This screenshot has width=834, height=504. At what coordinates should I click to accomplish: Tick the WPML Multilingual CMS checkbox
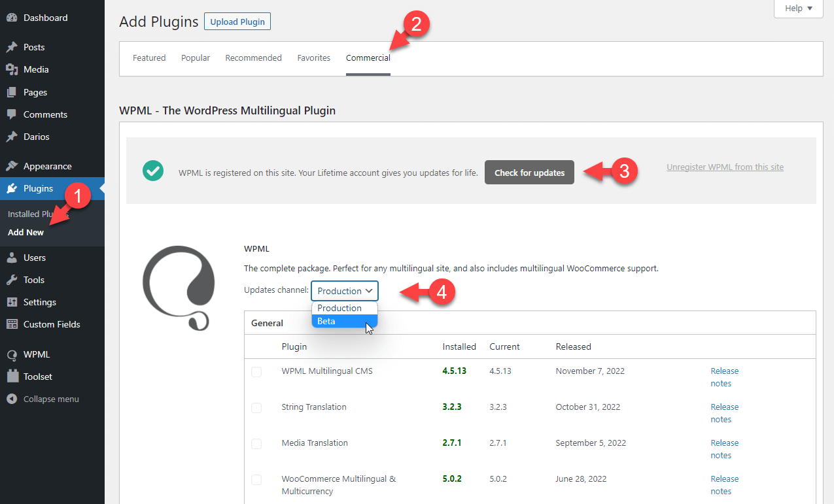[x=256, y=372]
